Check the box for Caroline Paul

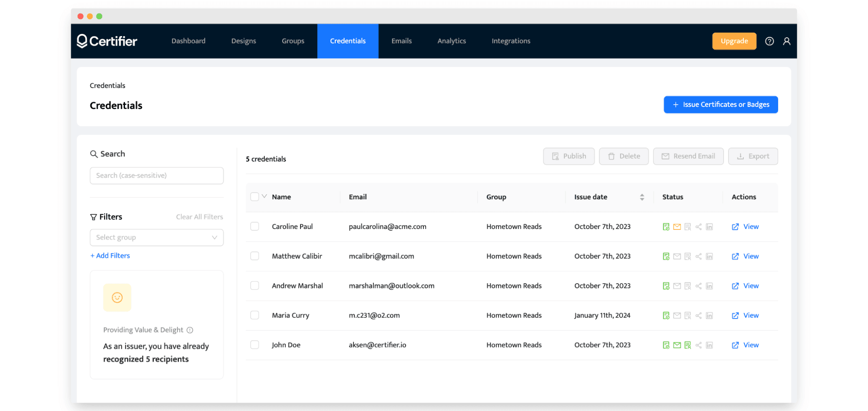[x=254, y=226]
